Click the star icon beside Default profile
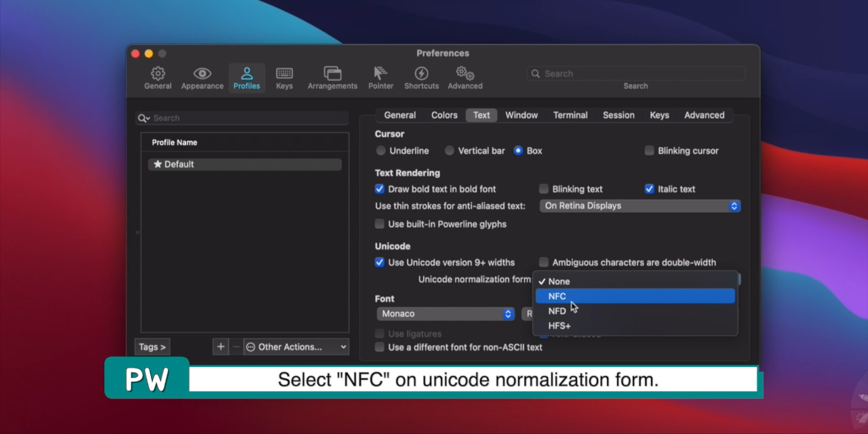868x434 pixels. 157,164
